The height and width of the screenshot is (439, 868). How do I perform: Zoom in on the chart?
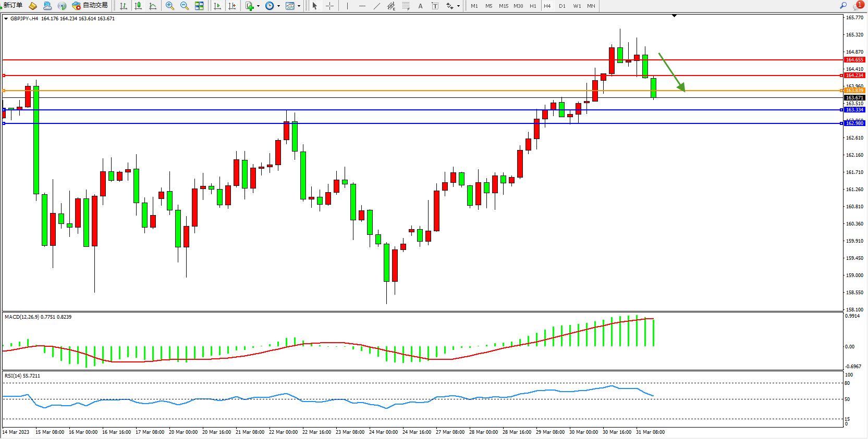[169, 6]
